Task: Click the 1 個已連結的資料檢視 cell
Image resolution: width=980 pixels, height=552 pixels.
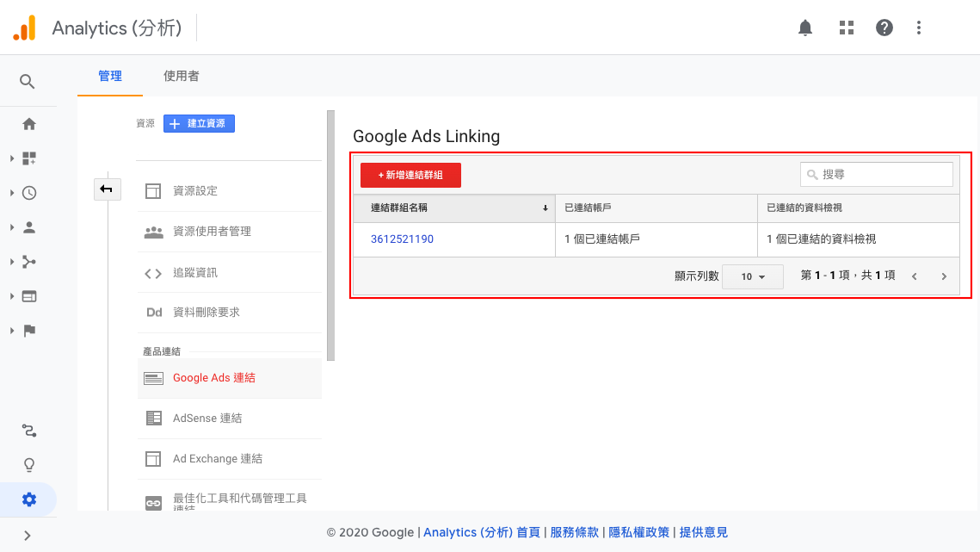Action: pyautogui.click(x=859, y=239)
